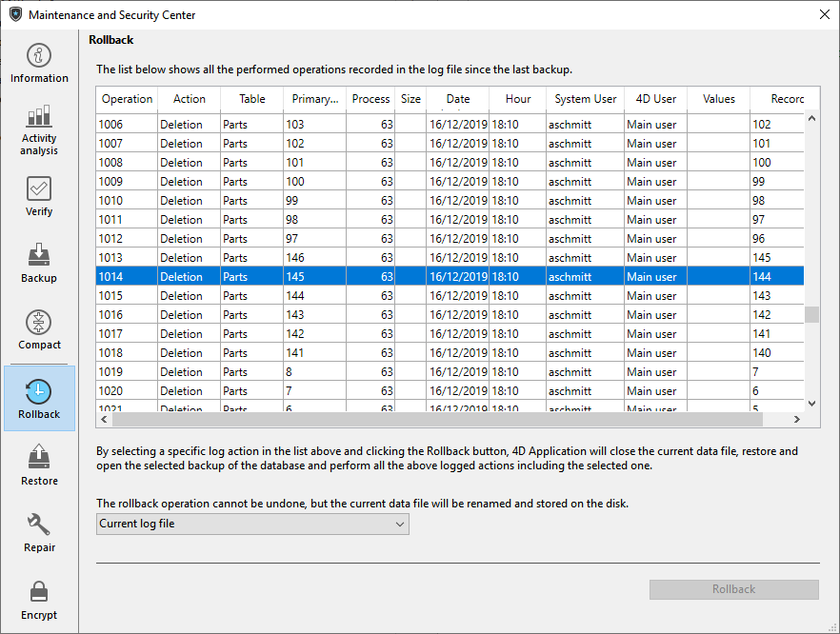Select the Activity analysis icon
Screen dimensions: 840x634
pos(39,118)
